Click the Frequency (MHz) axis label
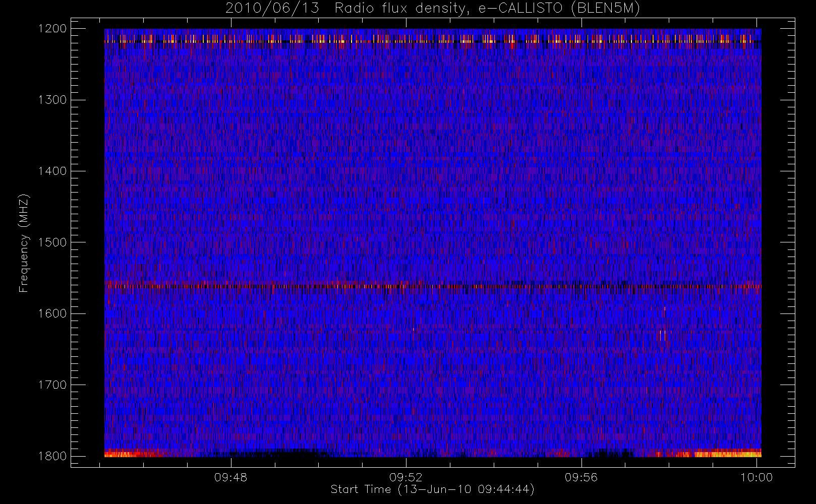Viewport: 816px width, 504px height. (24, 243)
